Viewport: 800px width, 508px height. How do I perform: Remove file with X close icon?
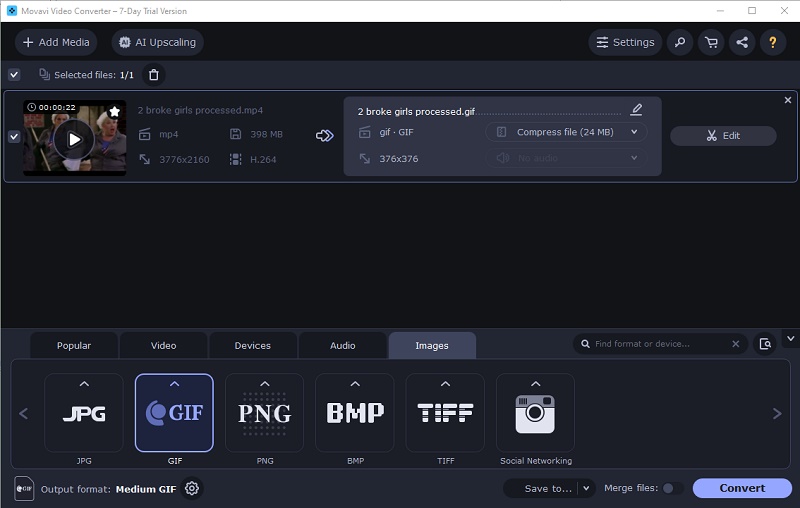pyautogui.click(x=788, y=100)
